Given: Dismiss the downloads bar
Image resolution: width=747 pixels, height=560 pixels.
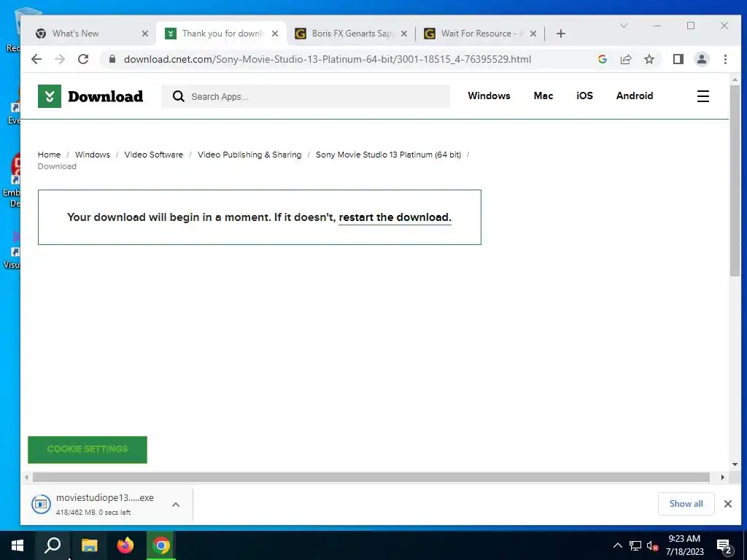Looking at the screenshot, I should [728, 504].
